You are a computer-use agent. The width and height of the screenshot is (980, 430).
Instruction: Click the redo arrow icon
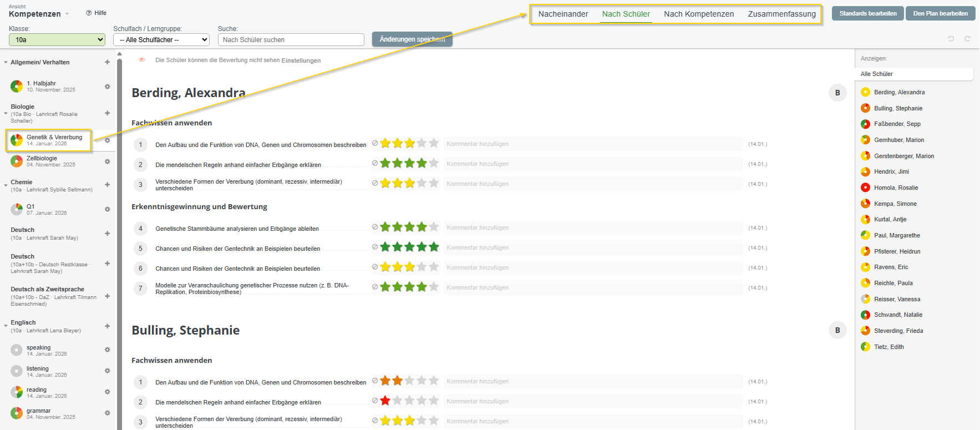pyautogui.click(x=967, y=39)
